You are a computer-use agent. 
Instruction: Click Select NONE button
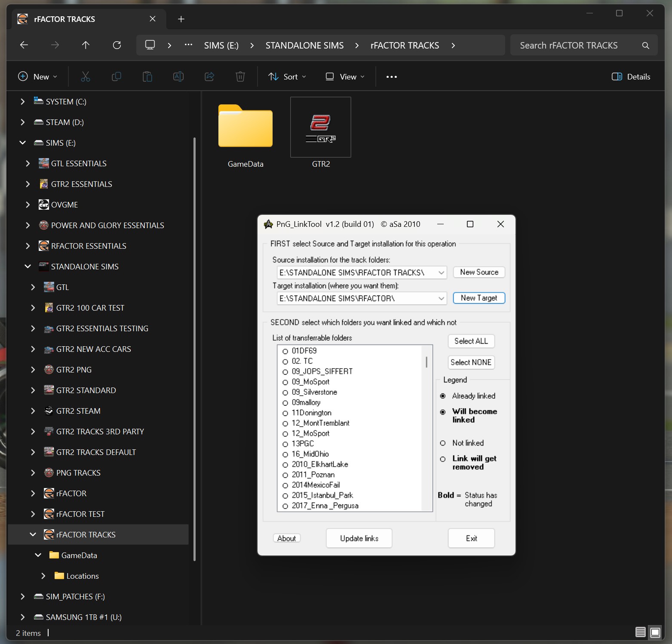pos(471,362)
